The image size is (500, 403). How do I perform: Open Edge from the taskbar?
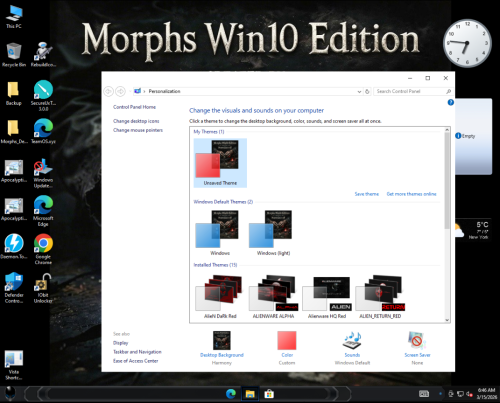(x=231, y=394)
